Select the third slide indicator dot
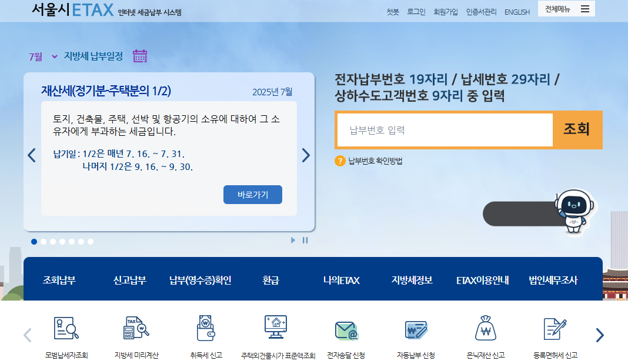 click(53, 242)
